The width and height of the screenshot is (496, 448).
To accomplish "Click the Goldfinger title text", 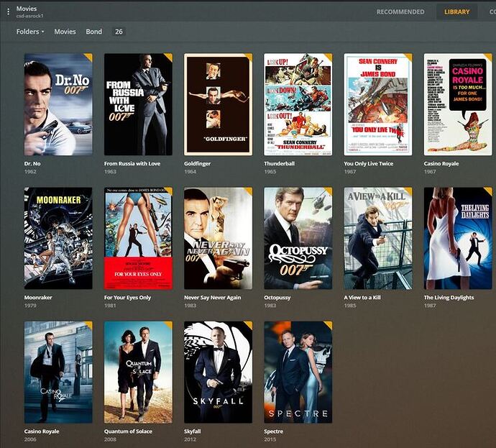I will coord(198,163).
